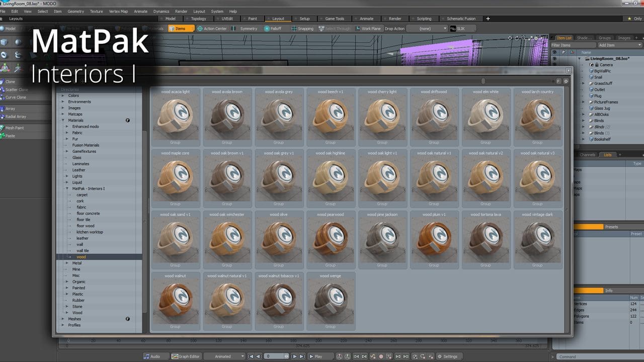Step forward one frame
The width and height of the screenshot is (644, 362).
coord(295,356)
